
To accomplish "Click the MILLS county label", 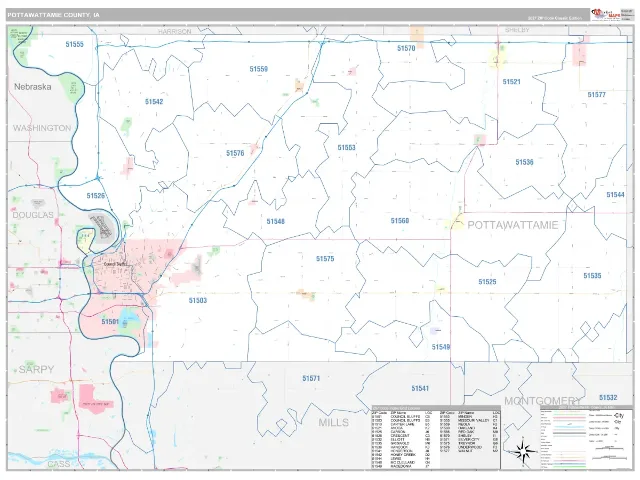I will point(334,422).
